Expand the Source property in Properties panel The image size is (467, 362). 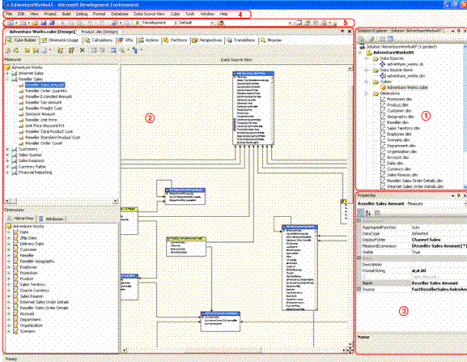(359, 289)
